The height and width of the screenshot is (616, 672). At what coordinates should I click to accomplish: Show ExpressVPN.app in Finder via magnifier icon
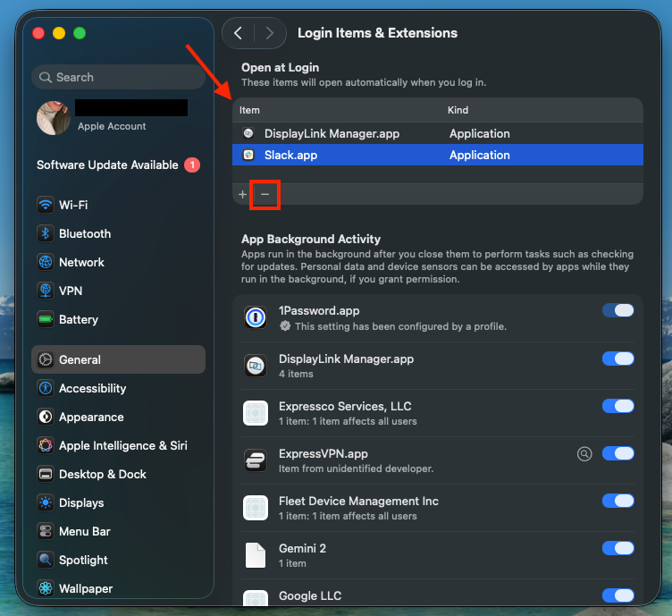[584, 453]
